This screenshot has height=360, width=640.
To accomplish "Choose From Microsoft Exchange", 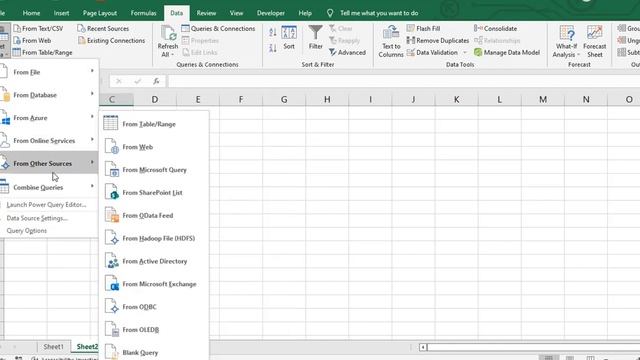I will point(154,284).
